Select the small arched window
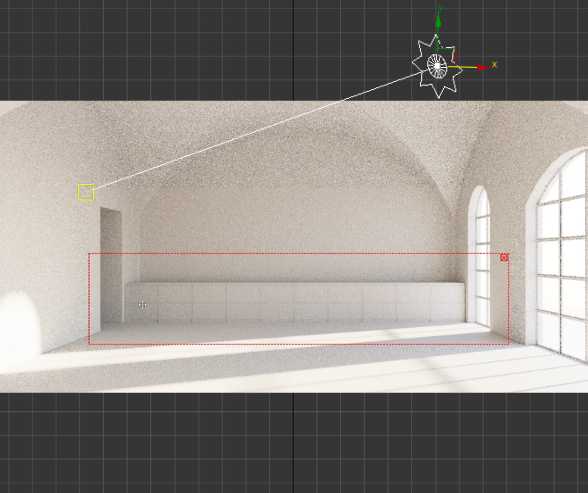The height and width of the screenshot is (493, 588). click(479, 256)
